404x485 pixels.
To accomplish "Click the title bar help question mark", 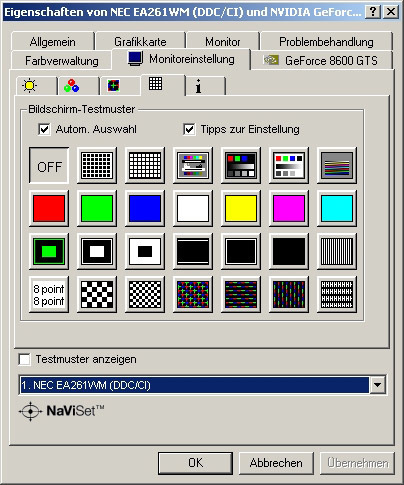I will [x=373, y=12].
